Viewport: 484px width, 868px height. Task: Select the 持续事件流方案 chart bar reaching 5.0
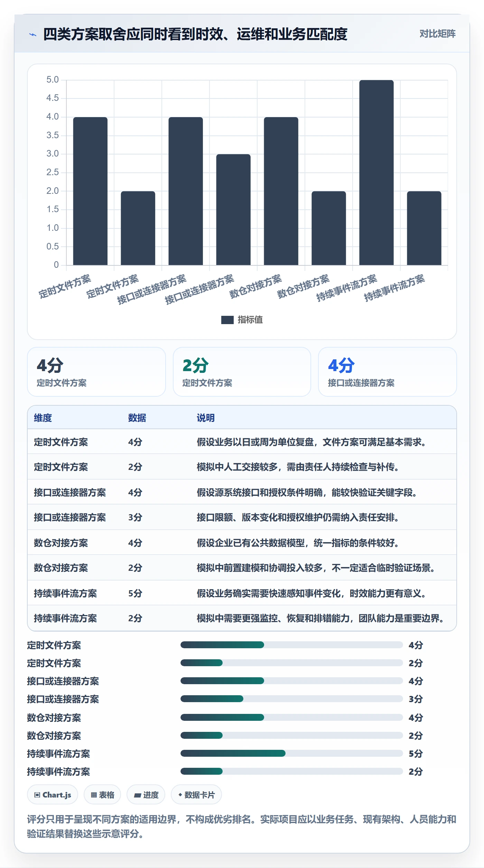[376, 172]
